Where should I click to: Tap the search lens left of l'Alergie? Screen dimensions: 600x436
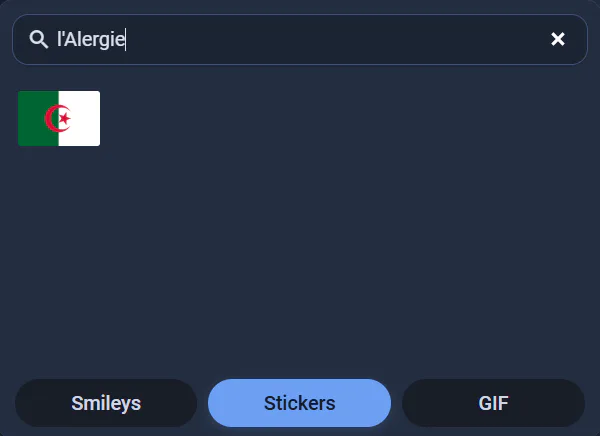[x=39, y=39]
